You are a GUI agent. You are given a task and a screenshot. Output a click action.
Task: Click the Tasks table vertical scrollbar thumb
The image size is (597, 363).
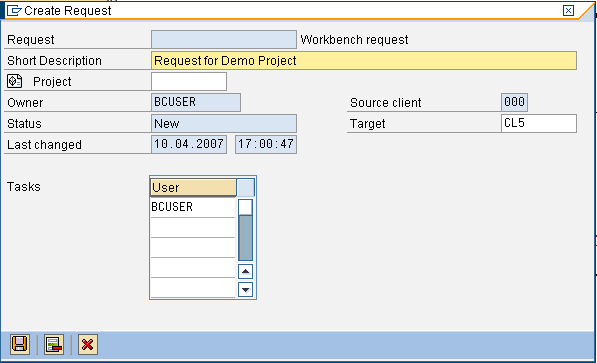tap(246, 238)
